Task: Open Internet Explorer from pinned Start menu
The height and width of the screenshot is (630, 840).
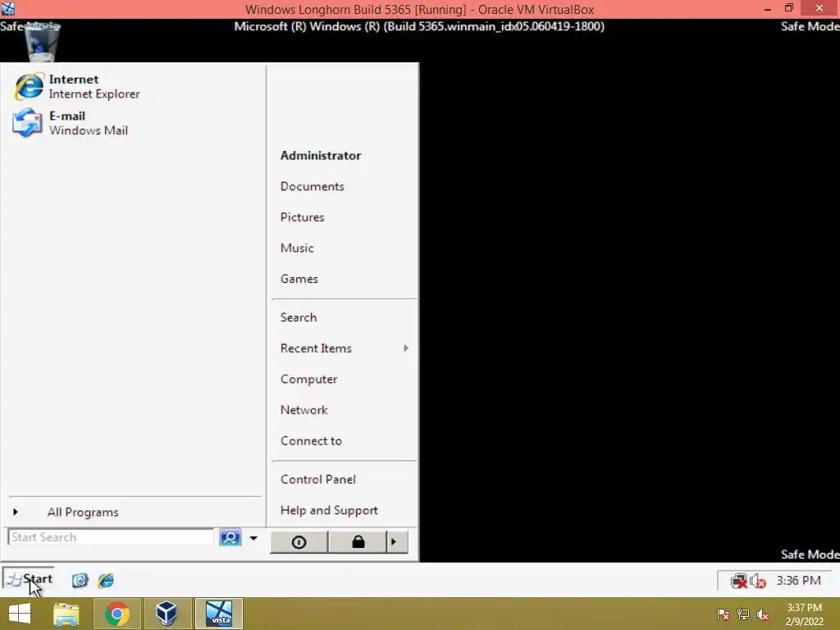Action: tap(78, 86)
